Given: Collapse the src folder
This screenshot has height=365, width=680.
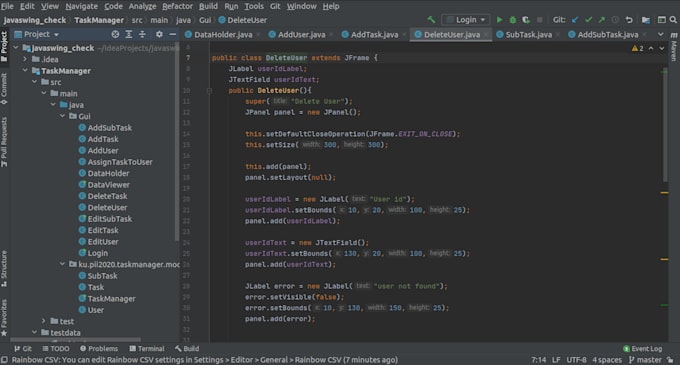Looking at the screenshot, I should click(35, 81).
